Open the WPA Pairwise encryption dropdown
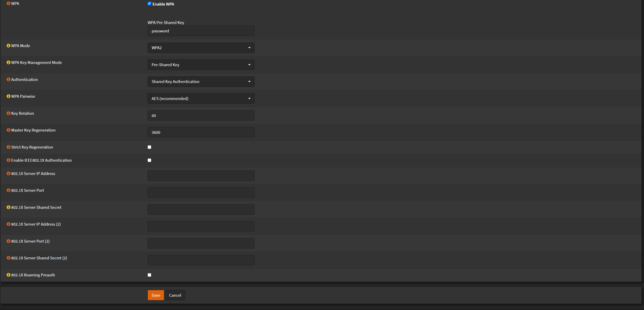 [201, 98]
